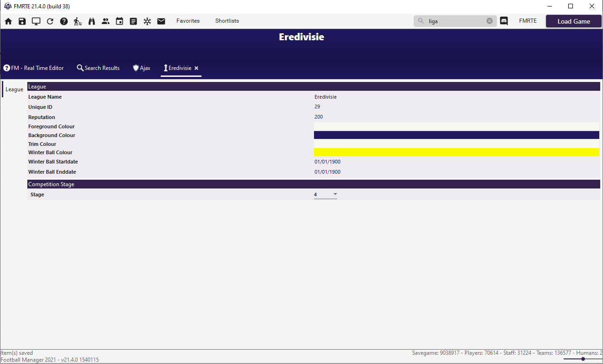The image size is (603, 364).
Task: Open the Favorites menu
Action: coord(188,21)
